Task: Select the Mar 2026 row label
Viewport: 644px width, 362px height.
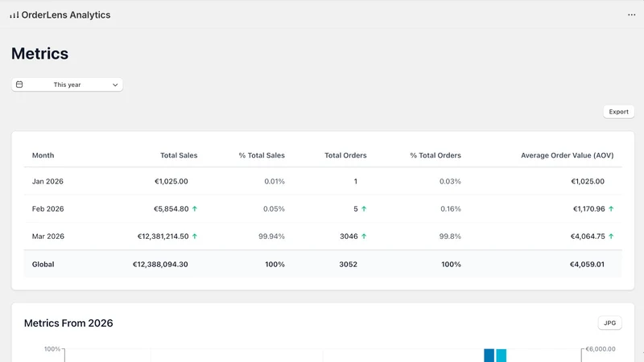Action: click(x=48, y=237)
